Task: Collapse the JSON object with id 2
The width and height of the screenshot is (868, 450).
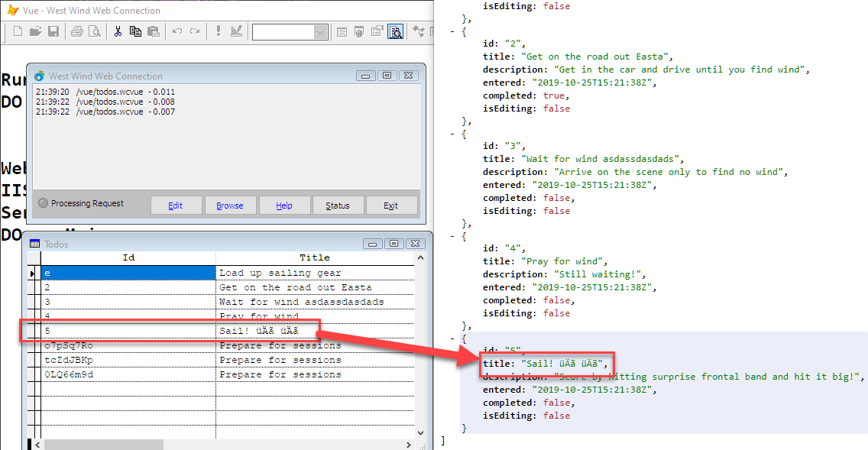Action: pos(453,31)
